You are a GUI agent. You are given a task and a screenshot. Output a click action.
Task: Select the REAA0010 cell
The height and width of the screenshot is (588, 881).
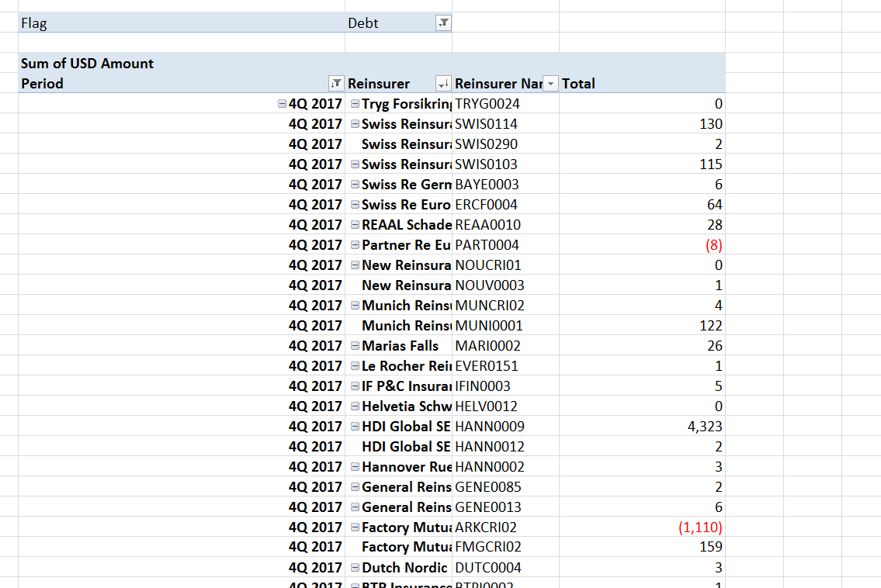click(x=505, y=225)
